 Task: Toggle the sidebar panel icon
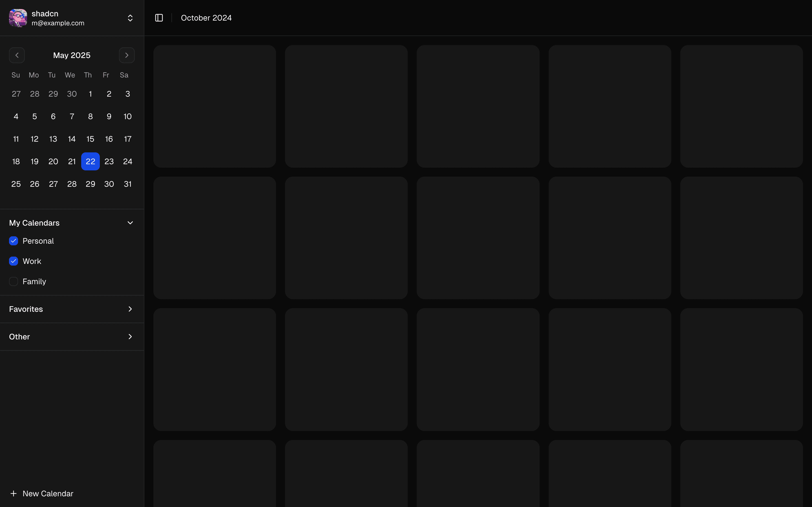tap(159, 18)
